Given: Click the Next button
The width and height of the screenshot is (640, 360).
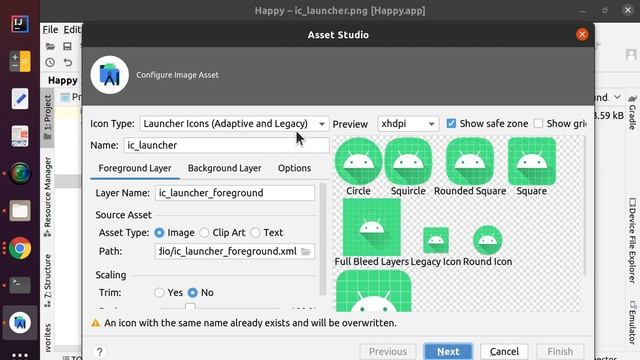Looking at the screenshot, I should point(448,351).
